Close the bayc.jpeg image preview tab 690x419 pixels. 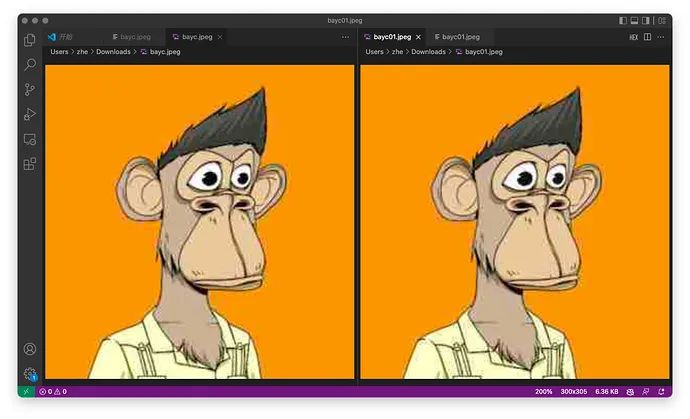(220, 37)
